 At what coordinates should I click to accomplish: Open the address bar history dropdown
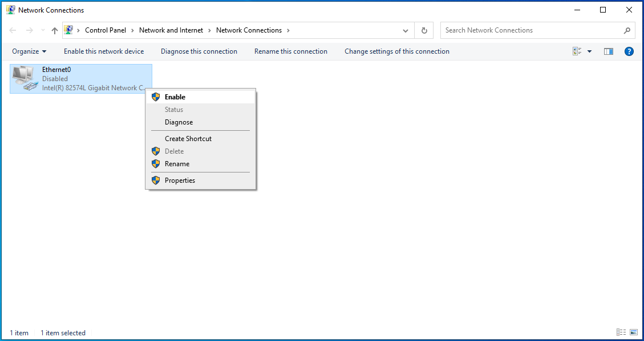405,30
